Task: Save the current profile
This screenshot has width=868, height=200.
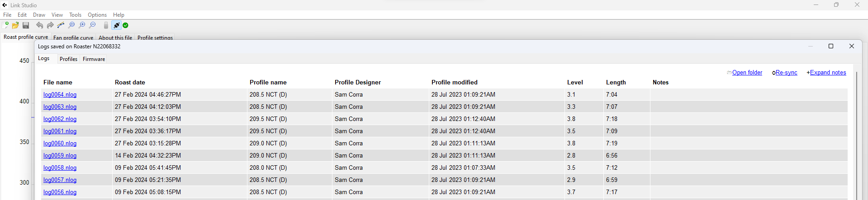Action: (26, 25)
